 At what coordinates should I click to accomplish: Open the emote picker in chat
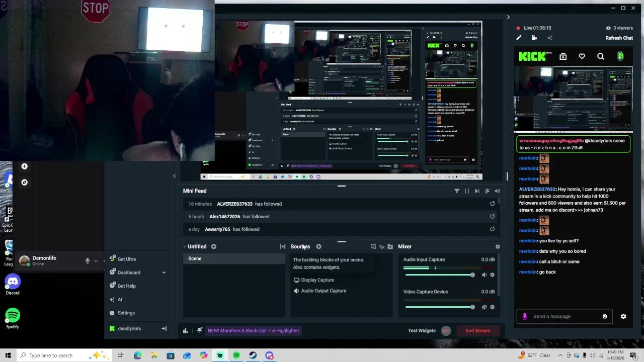click(x=605, y=316)
